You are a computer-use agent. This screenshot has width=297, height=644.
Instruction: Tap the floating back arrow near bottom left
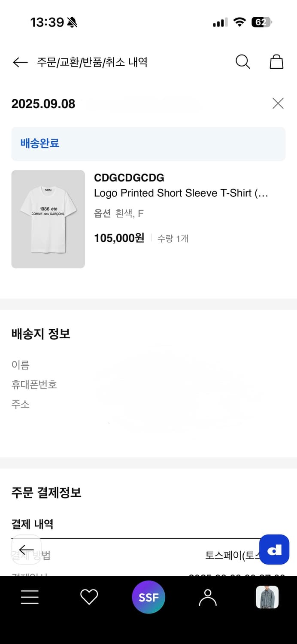pos(27,550)
